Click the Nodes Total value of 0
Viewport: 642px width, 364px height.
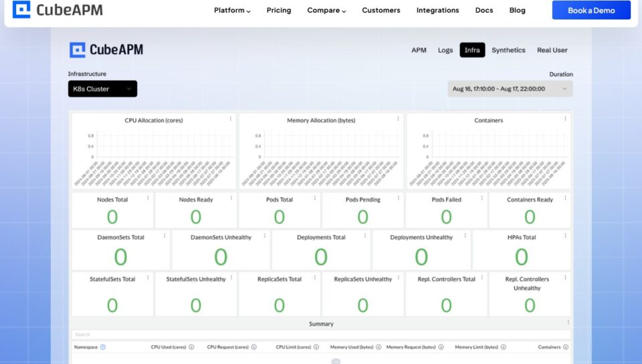point(112,217)
